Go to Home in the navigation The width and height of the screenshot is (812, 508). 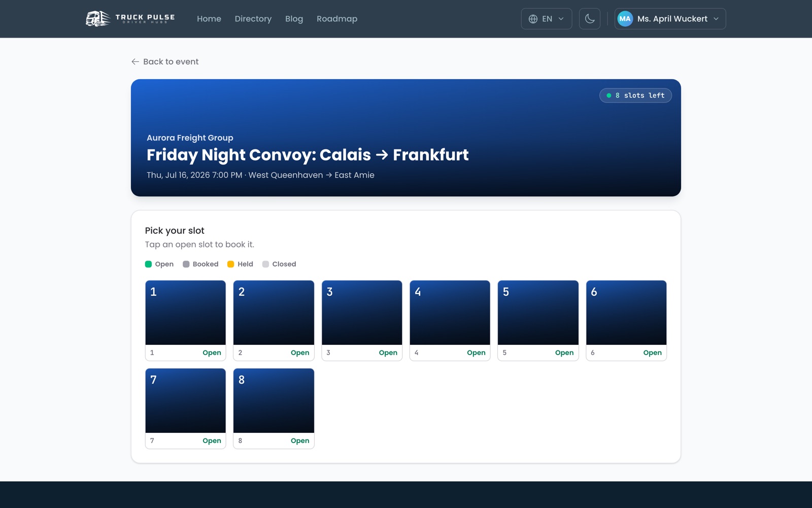[209, 19]
